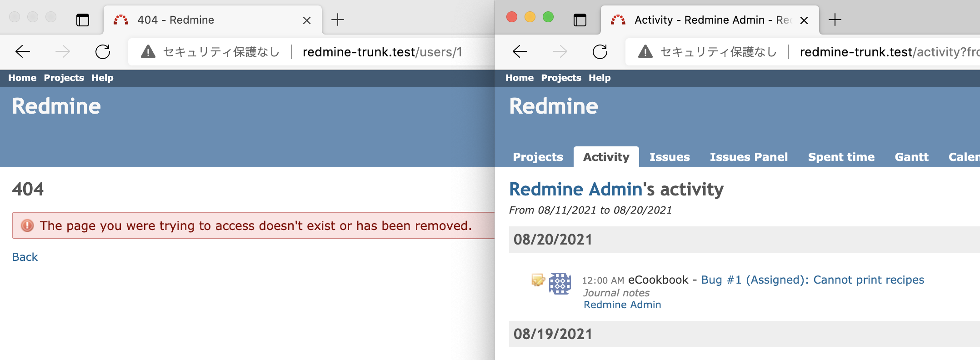Close the Activity - Redmine Admin tab

[x=804, y=20]
